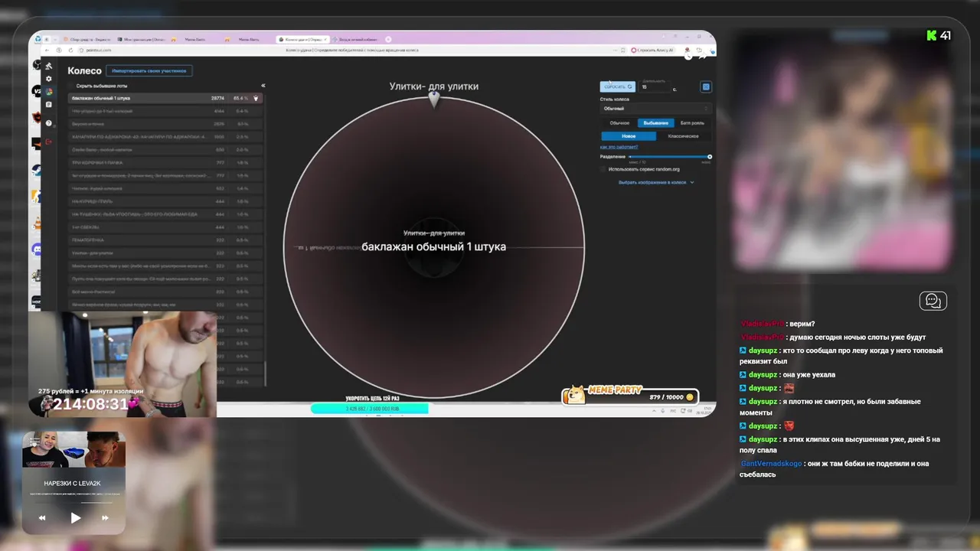Click the duration input field showing 15
The image size is (980, 551).
[x=655, y=87]
